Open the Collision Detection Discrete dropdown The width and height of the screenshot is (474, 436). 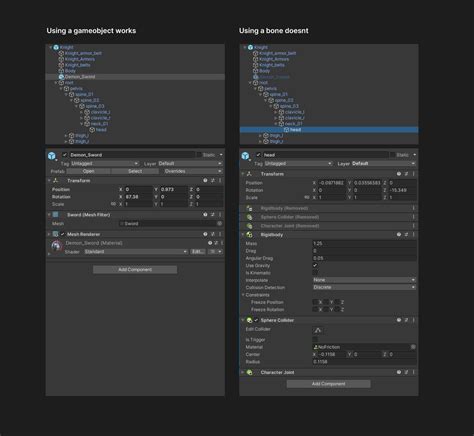364,287
